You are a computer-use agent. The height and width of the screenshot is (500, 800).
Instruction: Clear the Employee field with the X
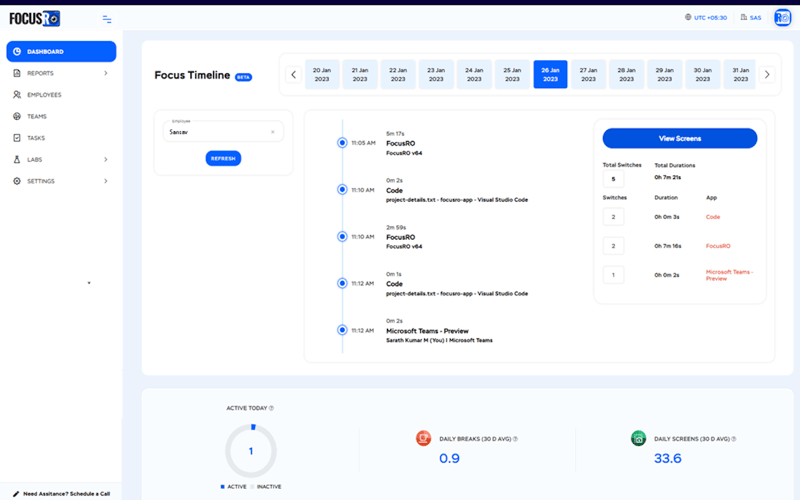(272, 132)
